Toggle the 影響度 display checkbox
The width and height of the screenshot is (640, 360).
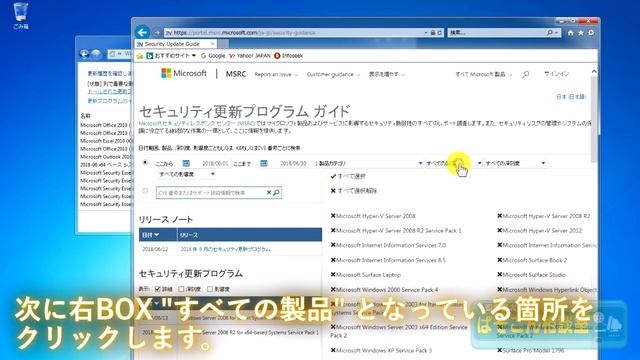(210, 289)
